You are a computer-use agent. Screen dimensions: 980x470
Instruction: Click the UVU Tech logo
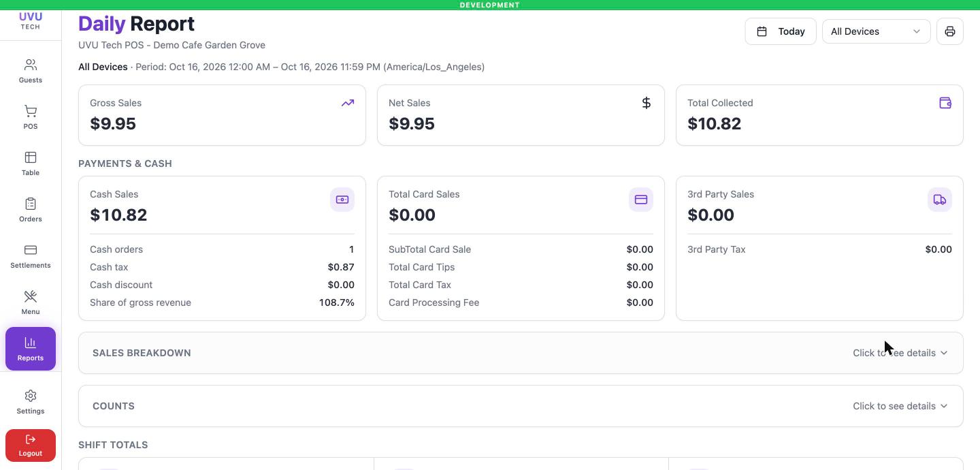click(31, 21)
